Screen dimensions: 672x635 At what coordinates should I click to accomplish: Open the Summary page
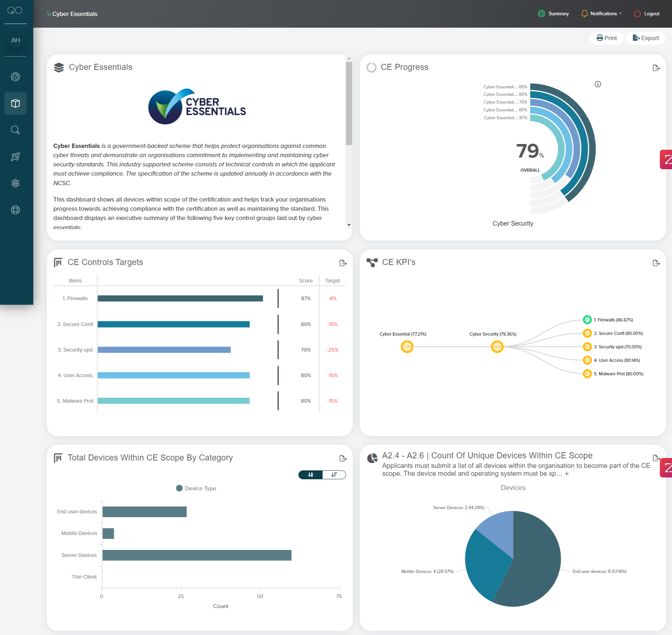(553, 13)
